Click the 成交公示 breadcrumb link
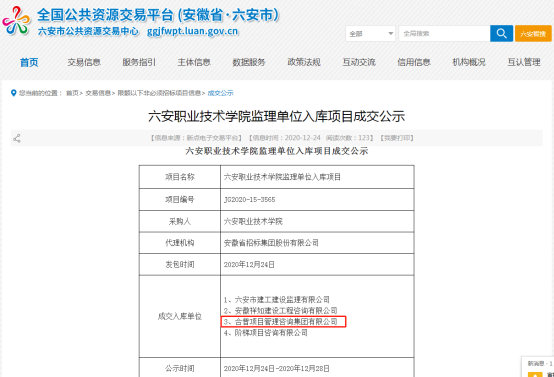The image size is (554, 377). click(220, 93)
